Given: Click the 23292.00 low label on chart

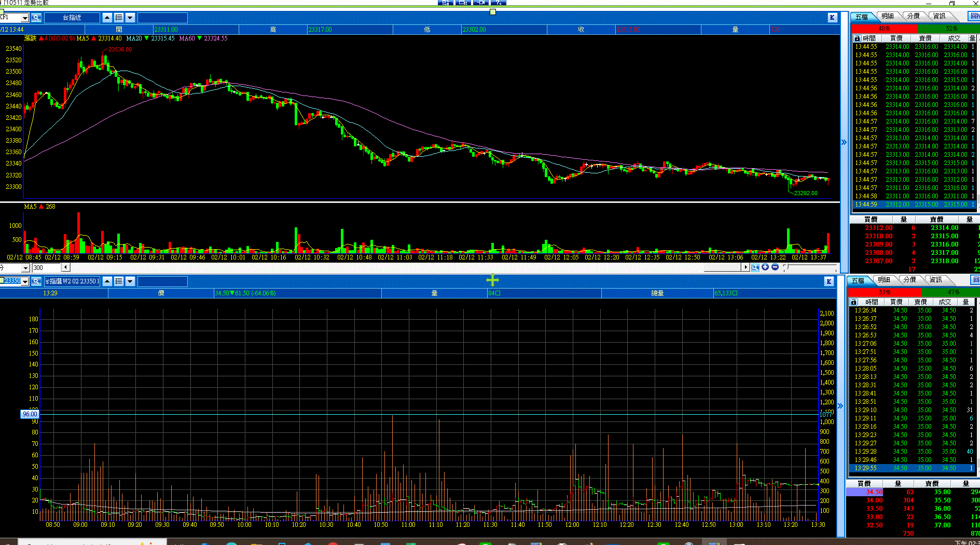Looking at the screenshot, I should pos(806,193).
